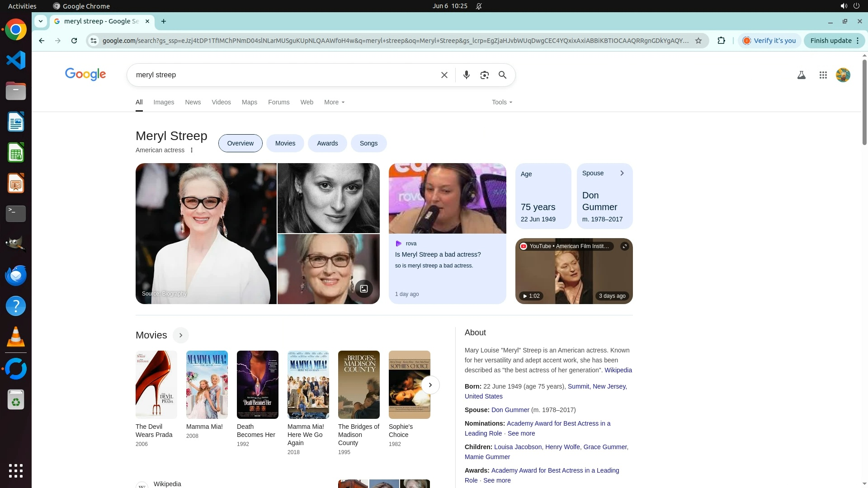Open the More search filters dropdown

pos(334,102)
